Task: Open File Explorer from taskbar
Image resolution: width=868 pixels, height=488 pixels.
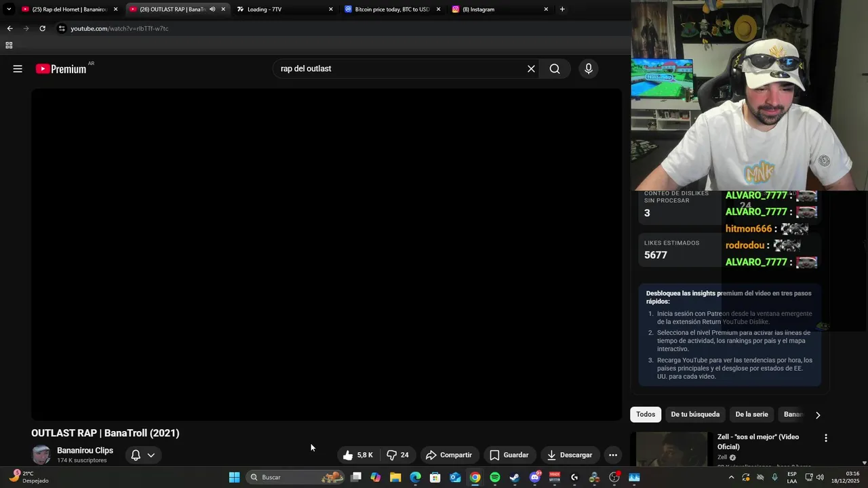Action: (395, 477)
